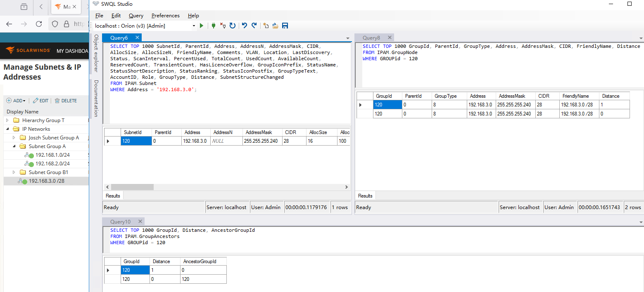Close the Query6 tab
Viewport: 644px width, 292px height.
click(137, 38)
